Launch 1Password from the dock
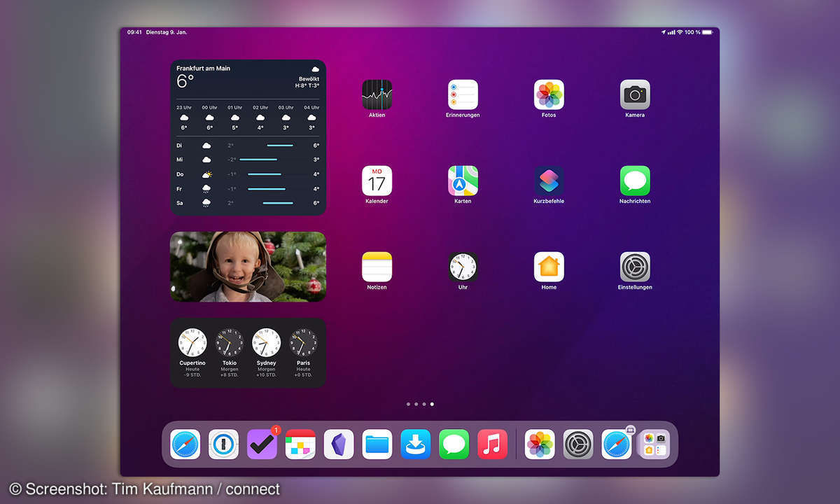This screenshot has height=504, width=840. (223, 444)
